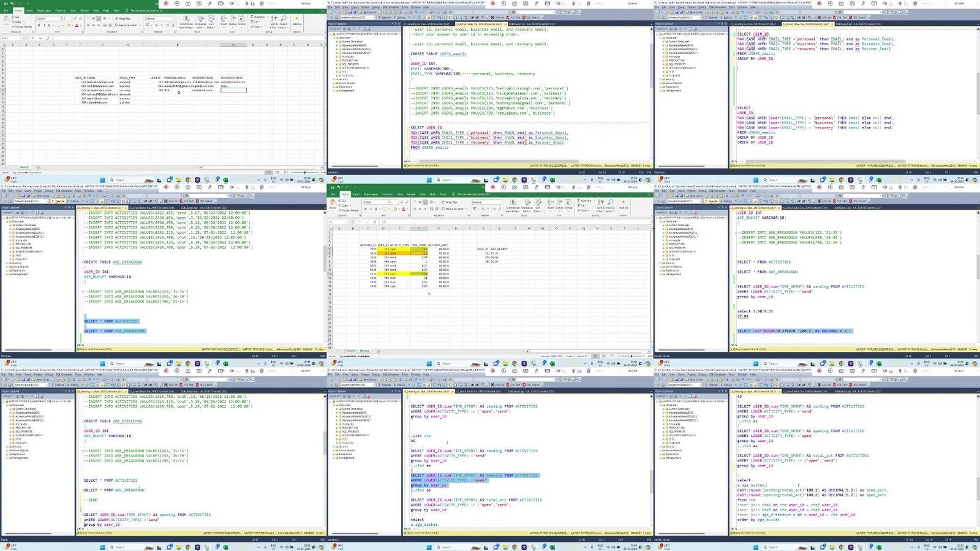The image size is (980, 551).
Task: Click the Font Color icon in the Excel email-table frame
Action: coord(77,25)
